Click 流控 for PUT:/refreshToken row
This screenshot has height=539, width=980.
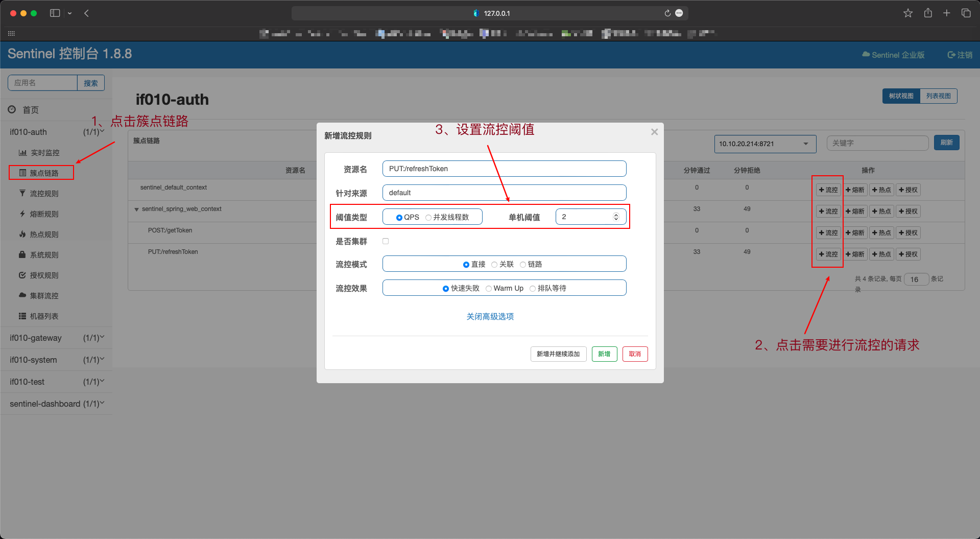[x=828, y=254]
